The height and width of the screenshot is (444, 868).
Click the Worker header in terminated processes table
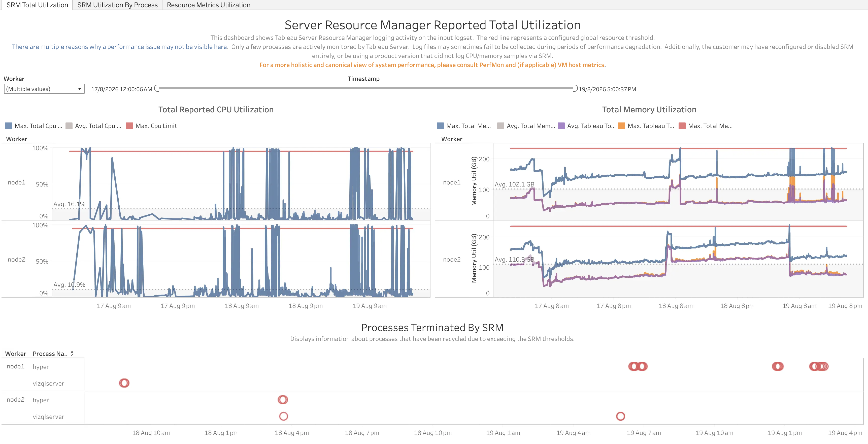16,354
